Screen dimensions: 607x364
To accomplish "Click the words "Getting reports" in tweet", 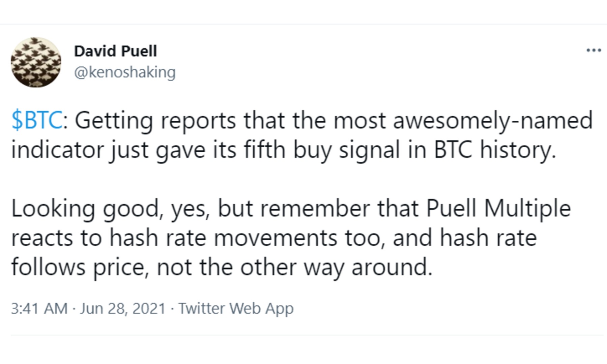I will click(155, 121).
